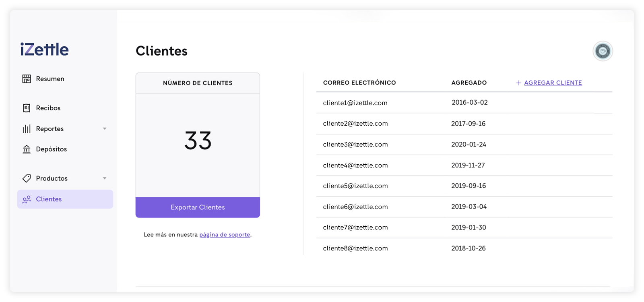Open the Resumen menu item
Screen dimensions: 644x302
[50, 79]
